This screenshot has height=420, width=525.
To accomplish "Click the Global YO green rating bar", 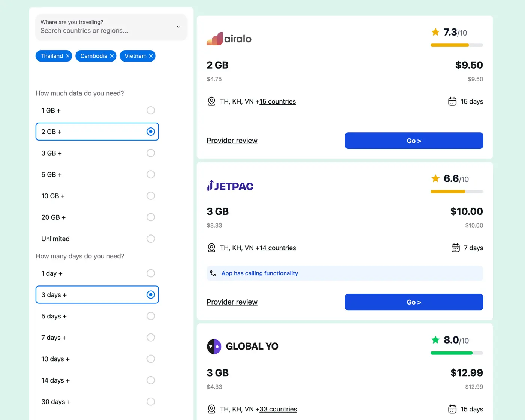I will click(457, 353).
